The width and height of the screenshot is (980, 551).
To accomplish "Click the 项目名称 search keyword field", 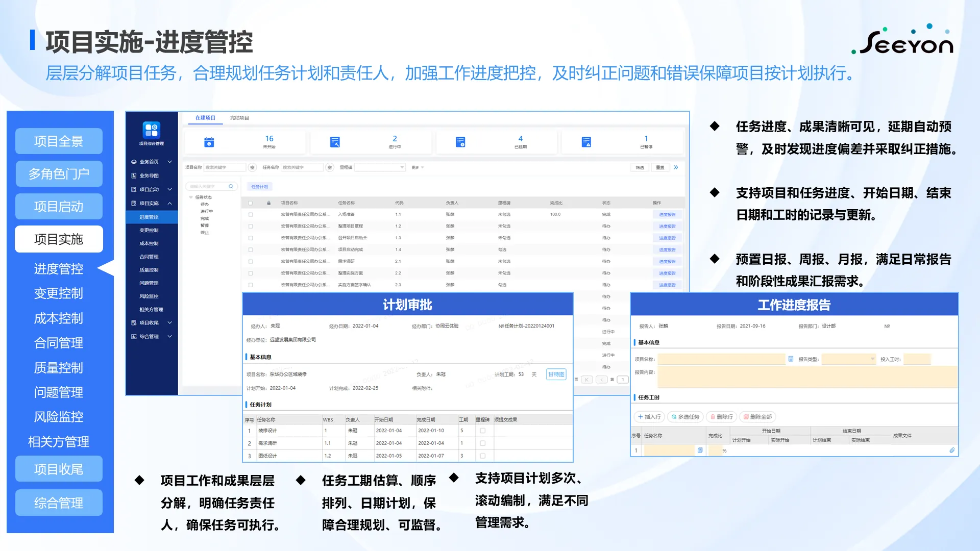I will click(x=225, y=167).
